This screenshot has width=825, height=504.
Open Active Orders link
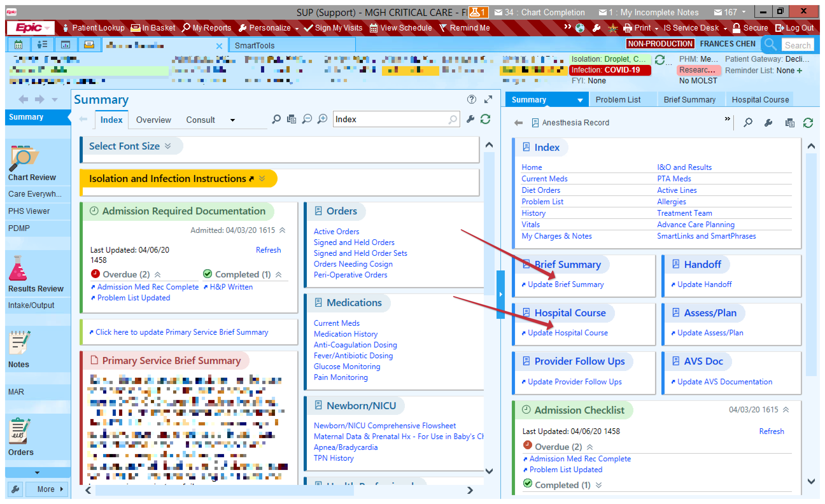[336, 231]
